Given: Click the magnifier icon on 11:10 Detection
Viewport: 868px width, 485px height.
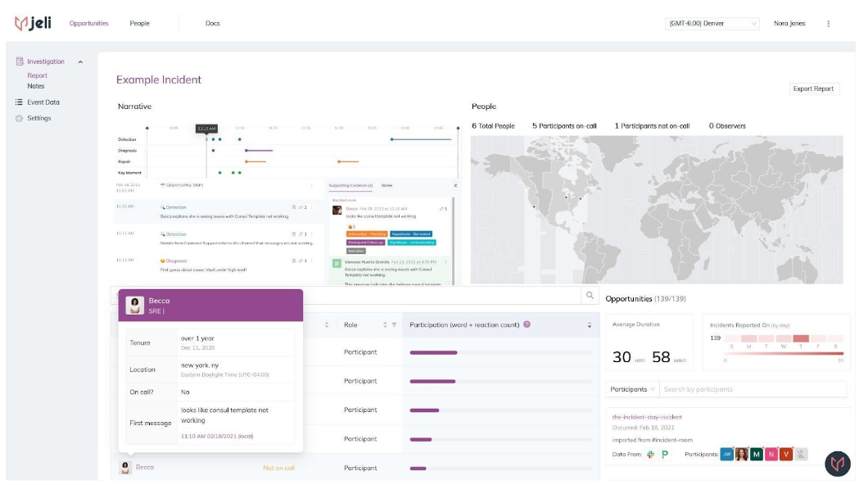Looking at the screenshot, I should (x=163, y=207).
